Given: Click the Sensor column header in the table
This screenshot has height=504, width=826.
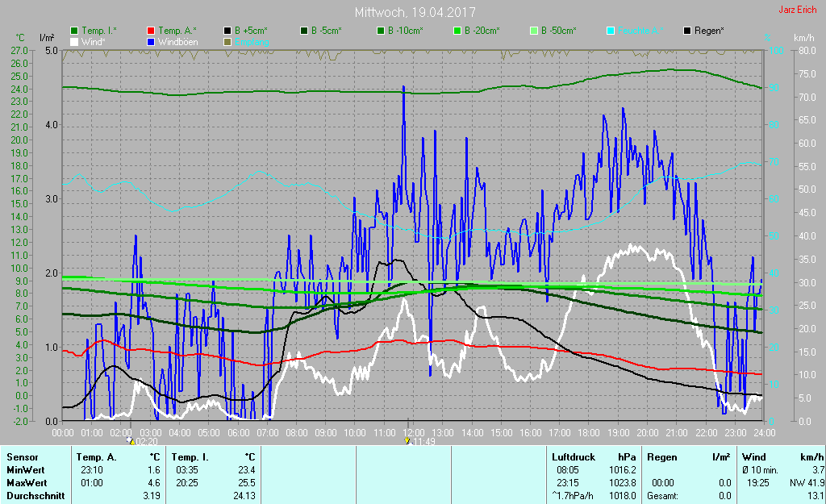Looking at the screenshot, I should (22, 457).
